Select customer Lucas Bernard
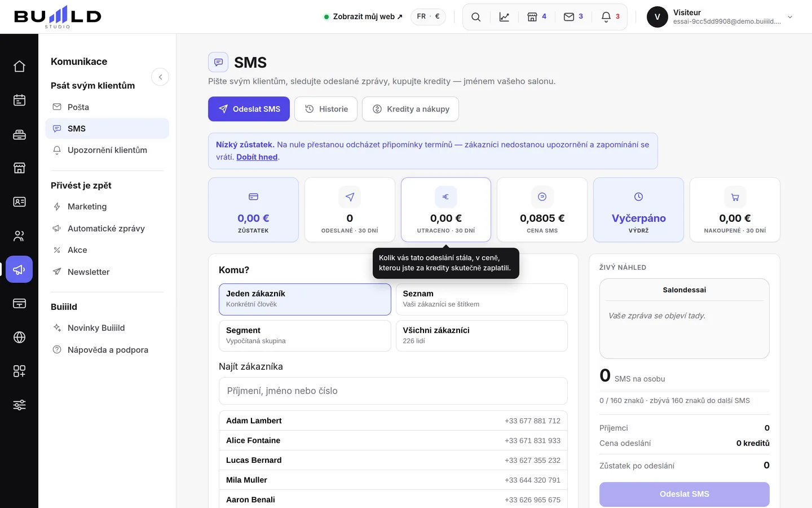Screen dimensions: 812x508 pos(393,460)
